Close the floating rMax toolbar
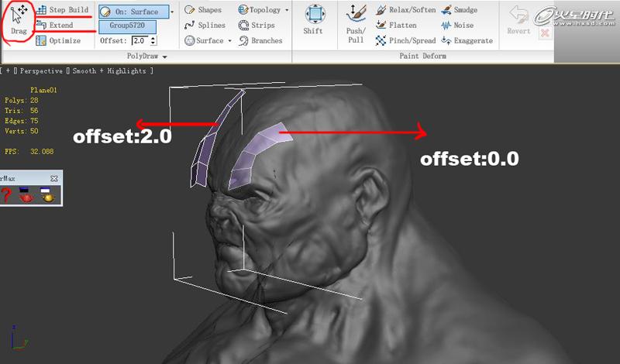Viewport: 620px width, 364px height. click(54, 178)
